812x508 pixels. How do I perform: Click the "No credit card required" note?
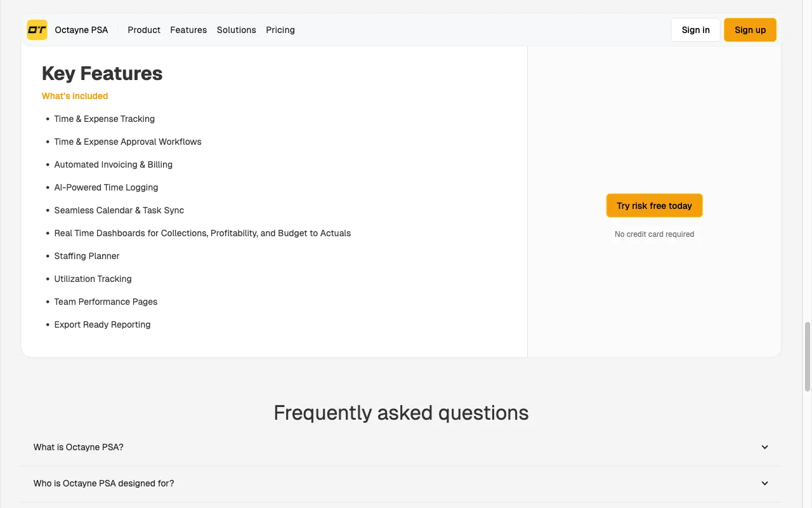[x=655, y=234]
